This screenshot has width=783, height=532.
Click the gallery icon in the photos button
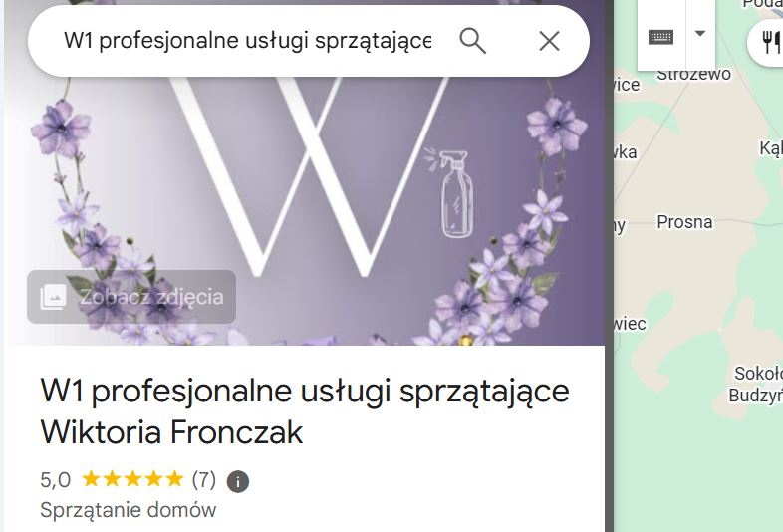click(x=54, y=297)
